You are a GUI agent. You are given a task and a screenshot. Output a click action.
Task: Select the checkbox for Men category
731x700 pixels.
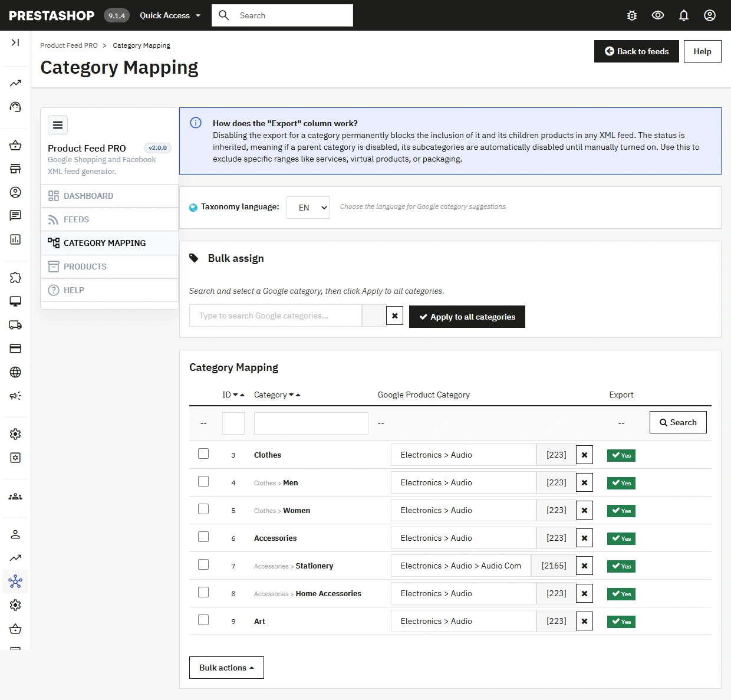(x=203, y=481)
